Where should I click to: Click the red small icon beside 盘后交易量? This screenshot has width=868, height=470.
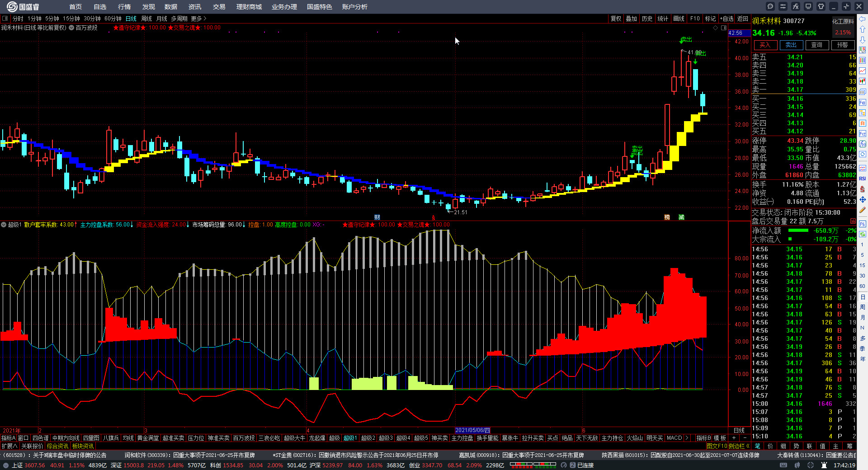point(853,221)
